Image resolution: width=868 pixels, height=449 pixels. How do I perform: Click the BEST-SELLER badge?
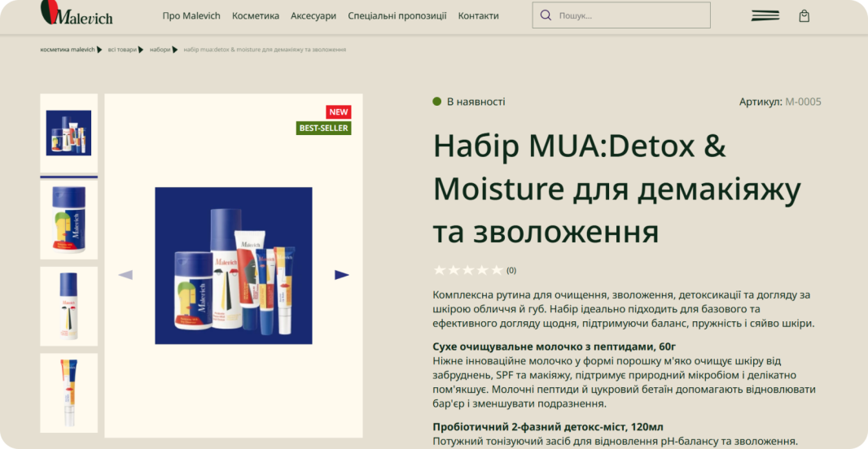point(324,129)
